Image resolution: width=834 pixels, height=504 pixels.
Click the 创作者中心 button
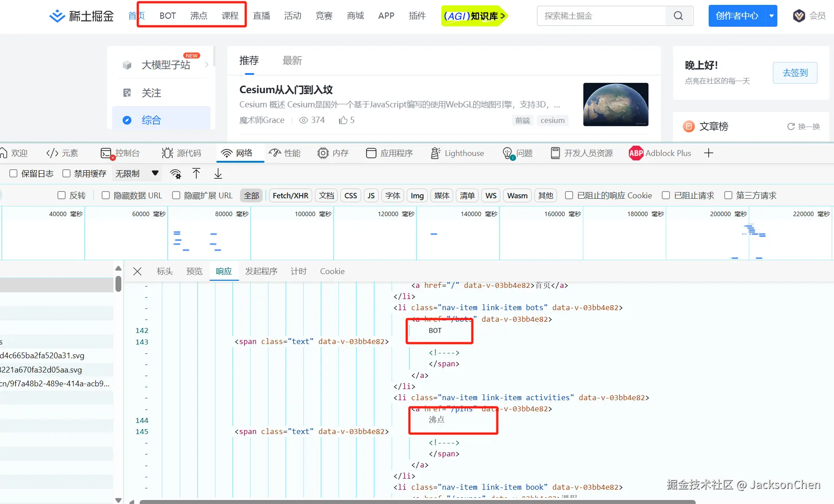click(737, 16)
